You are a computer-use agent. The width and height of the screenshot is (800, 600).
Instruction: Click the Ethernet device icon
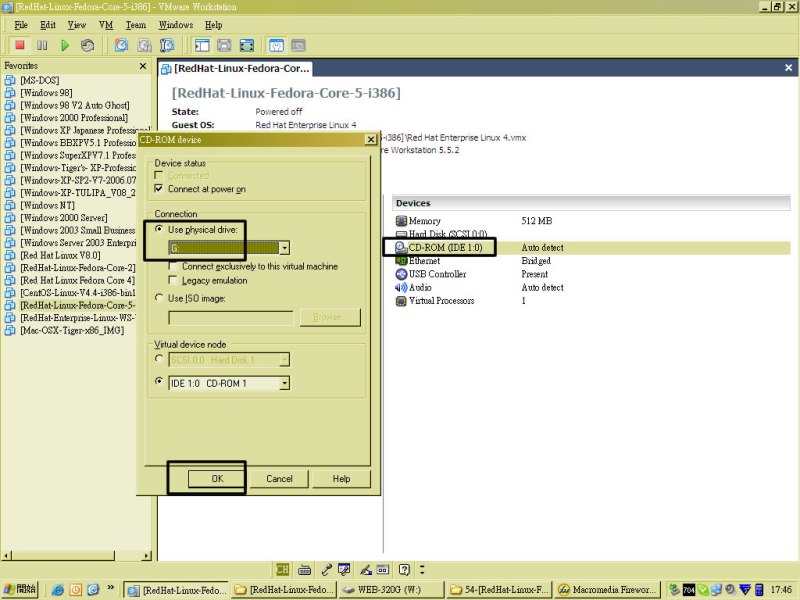[401, 261]
